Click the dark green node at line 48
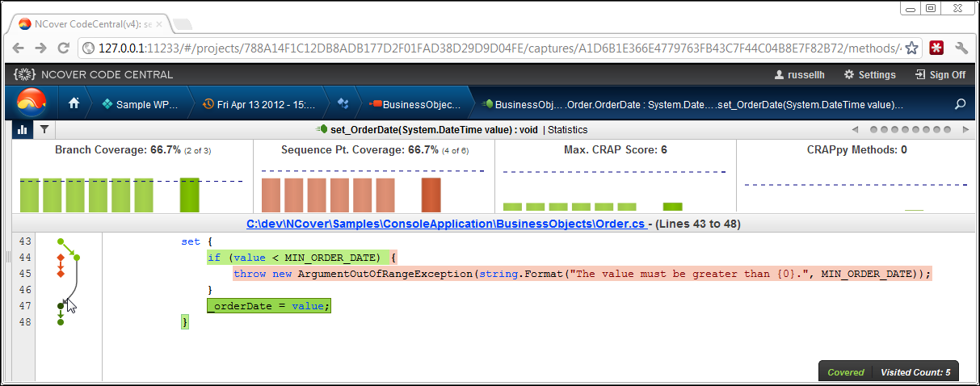Image resolution: width=980 pixels, height=386 pixels. click(61, 322)
